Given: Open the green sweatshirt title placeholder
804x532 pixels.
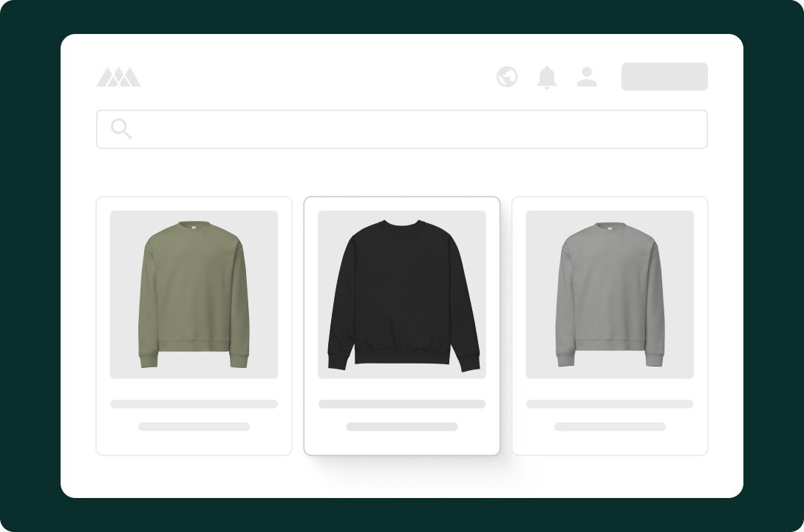Looking at the screenshot, I should (194, 404).
